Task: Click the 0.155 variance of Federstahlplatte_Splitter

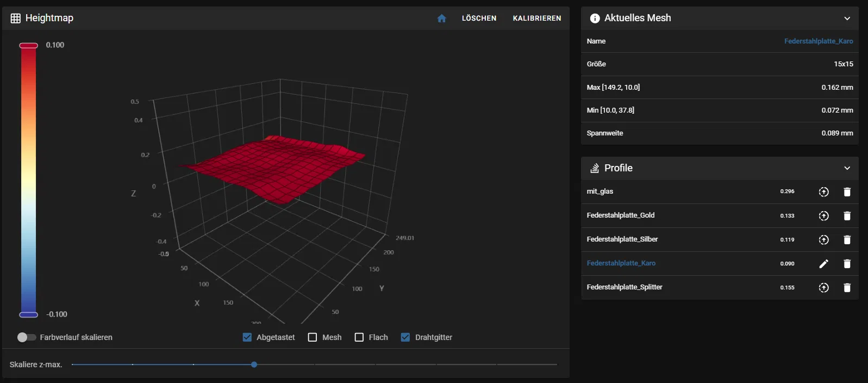Action: pyautogui.click(x=787, y=287)
